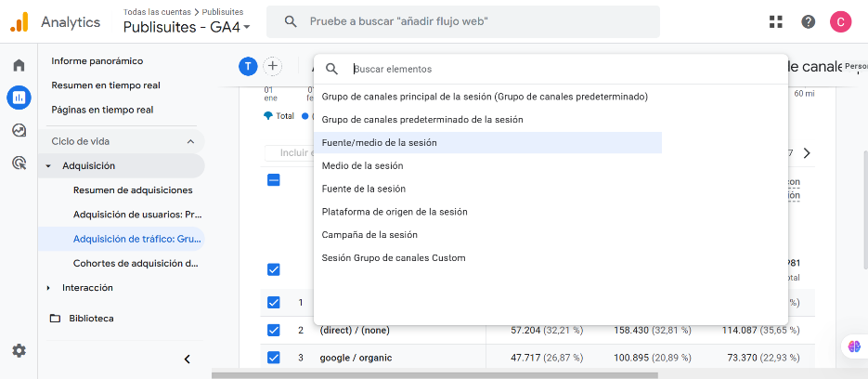
Task: Open the Explore icon in left rail
Action: 19,130
